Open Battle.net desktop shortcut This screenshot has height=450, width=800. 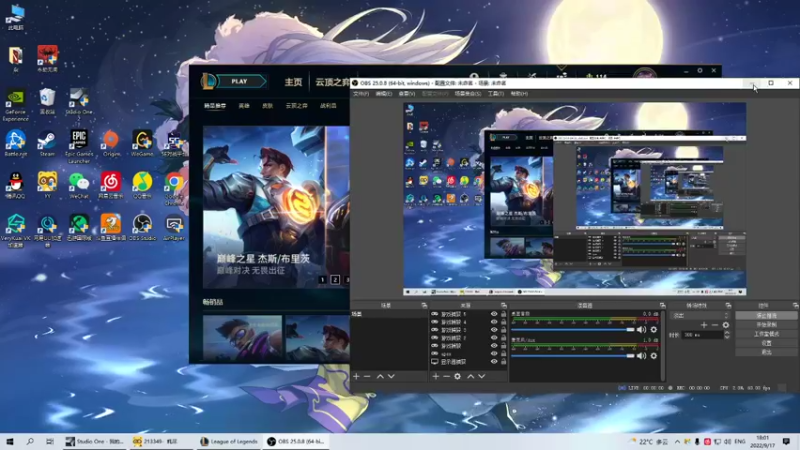[15, 144]
